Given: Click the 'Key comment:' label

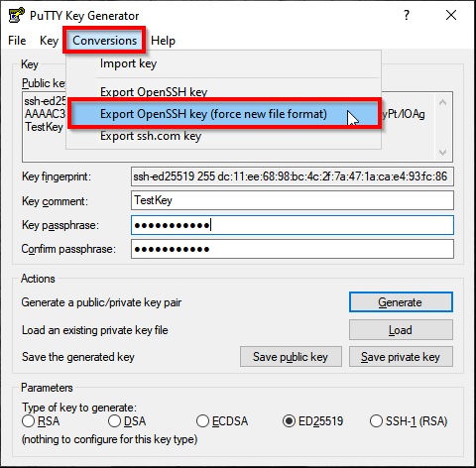Looking at the screenshot, I should 55,201.
